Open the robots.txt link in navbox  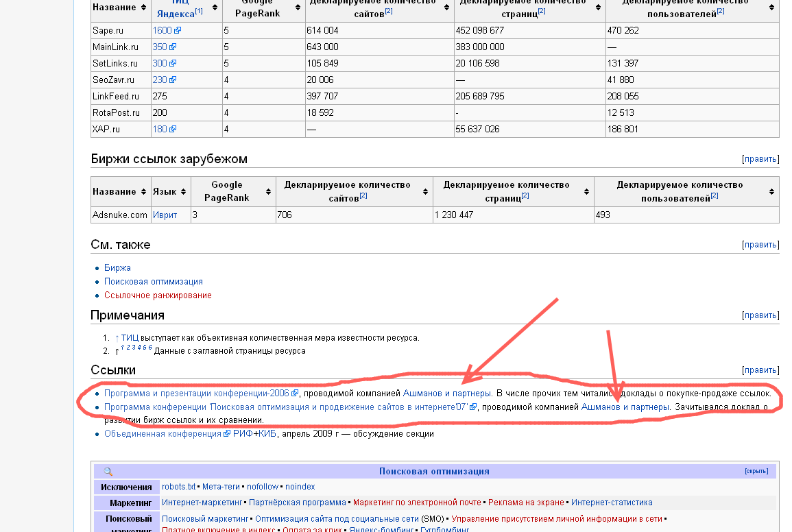(x=178, y=487)
